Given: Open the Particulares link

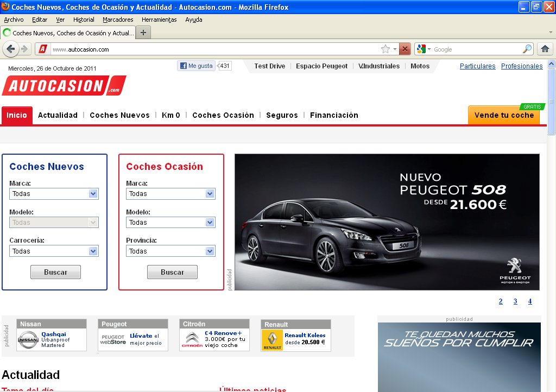Looking at the screenshot, I should [x=477, y=66].
